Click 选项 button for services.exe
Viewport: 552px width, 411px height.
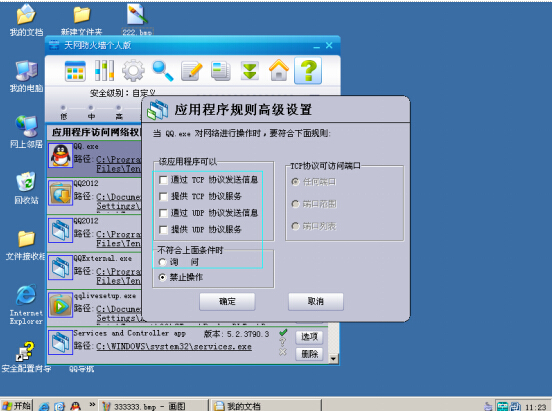point(309,337)
